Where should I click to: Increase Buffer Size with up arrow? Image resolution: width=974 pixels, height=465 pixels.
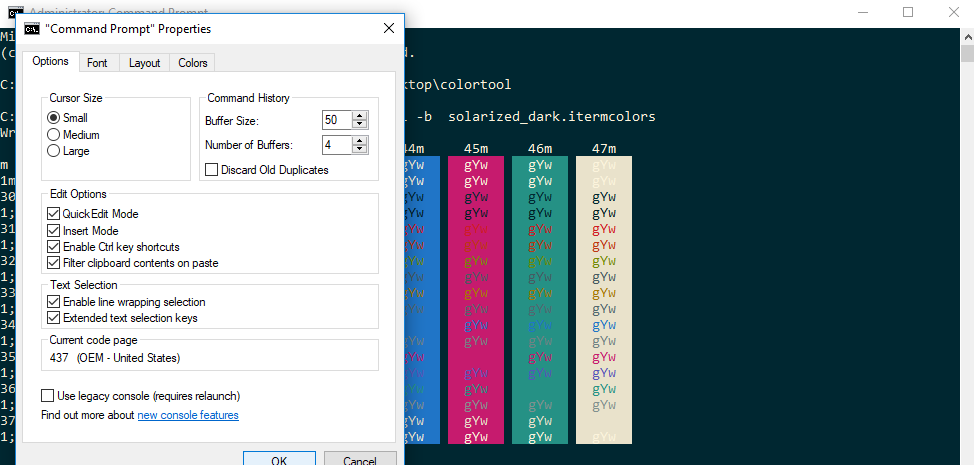[x=360, y=115]
